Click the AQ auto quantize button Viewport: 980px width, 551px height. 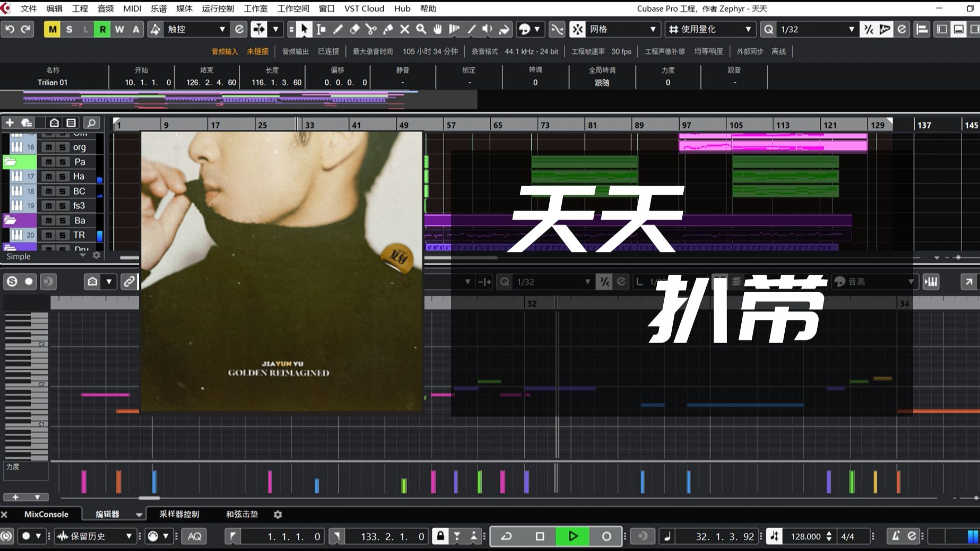click(x=194, y=536)
